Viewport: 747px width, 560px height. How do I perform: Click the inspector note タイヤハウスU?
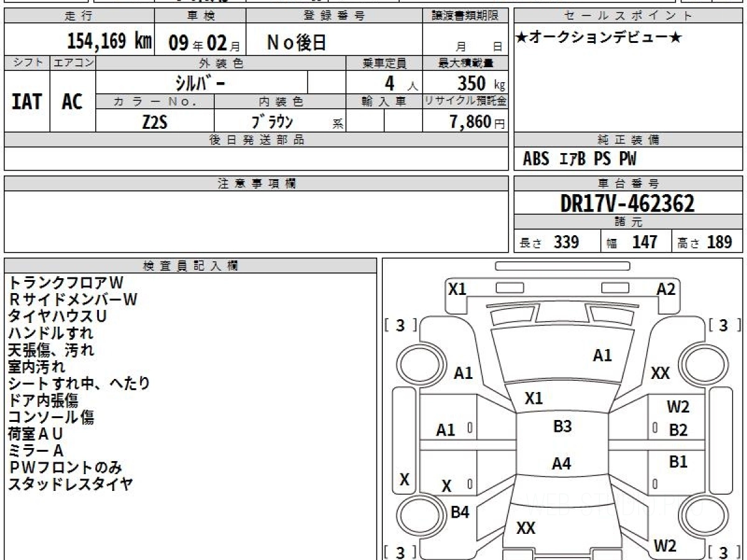tap(58, 316)
